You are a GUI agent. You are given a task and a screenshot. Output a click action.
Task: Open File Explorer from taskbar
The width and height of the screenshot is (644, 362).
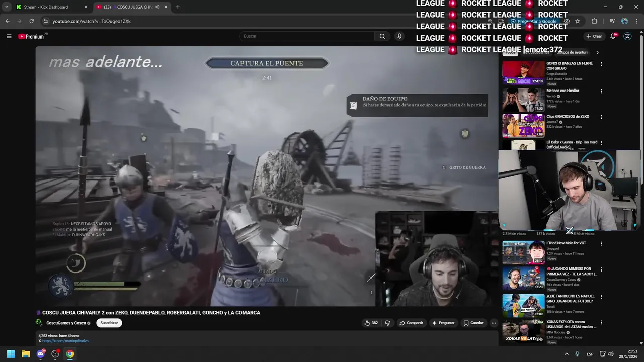click(26, 354)
